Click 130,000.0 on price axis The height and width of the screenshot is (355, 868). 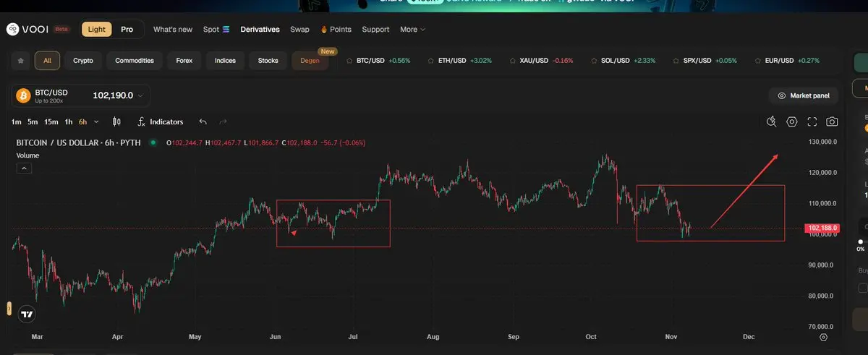[x=822, y=142]
